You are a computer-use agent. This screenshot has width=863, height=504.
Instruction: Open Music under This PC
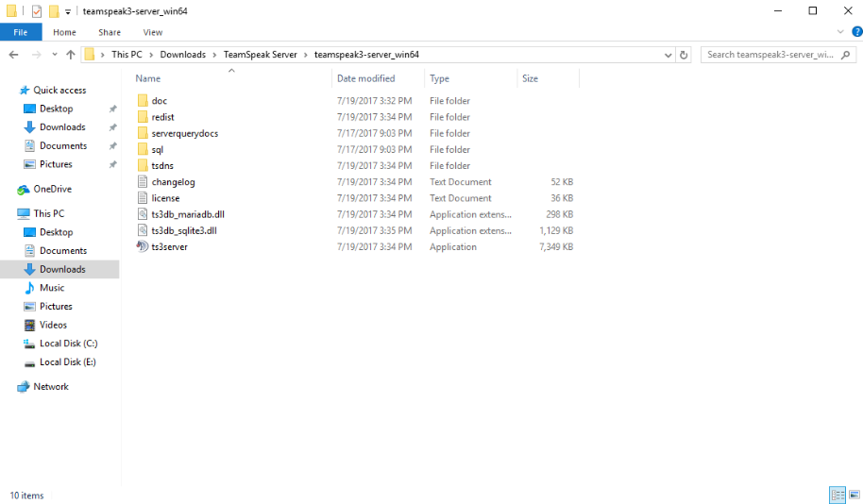click(x=52, y=288)
